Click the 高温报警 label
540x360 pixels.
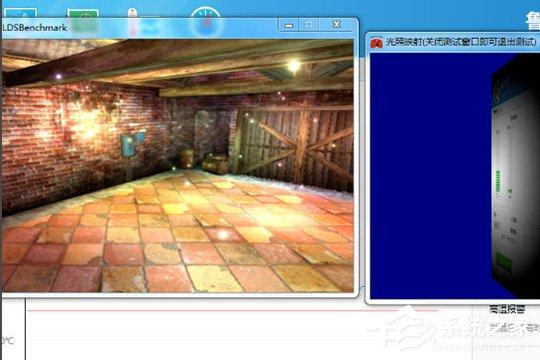point(507,309)
